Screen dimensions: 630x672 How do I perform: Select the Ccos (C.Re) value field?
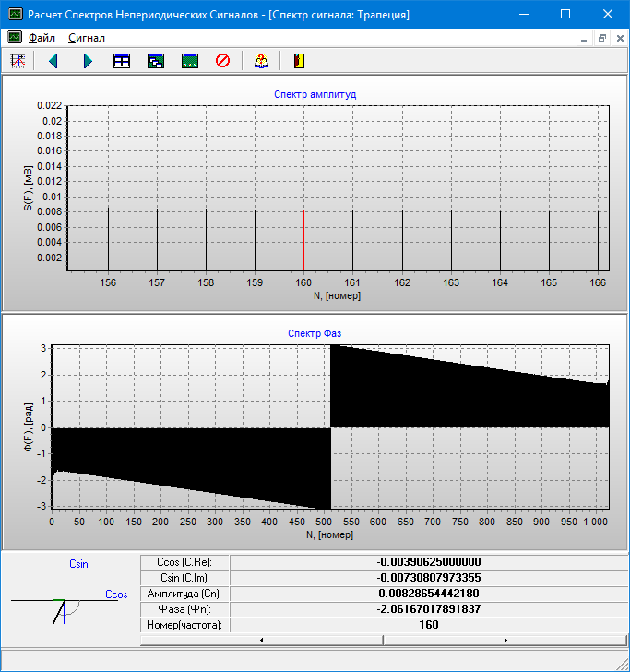(428, 562)
